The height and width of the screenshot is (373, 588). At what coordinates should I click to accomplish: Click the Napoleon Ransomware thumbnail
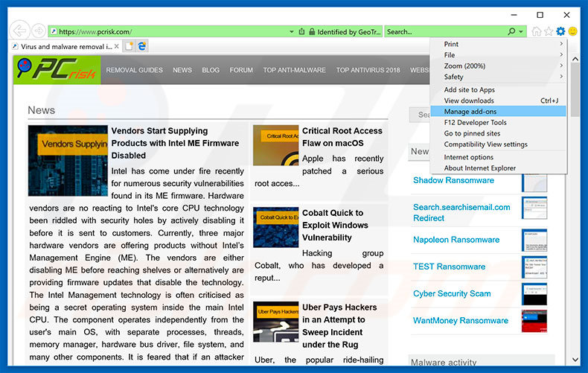click(x=534, y=240)
